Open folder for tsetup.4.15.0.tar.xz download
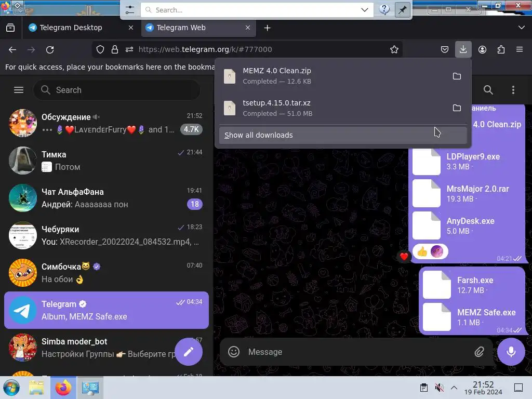532x399 pixels. pos(457,108)
